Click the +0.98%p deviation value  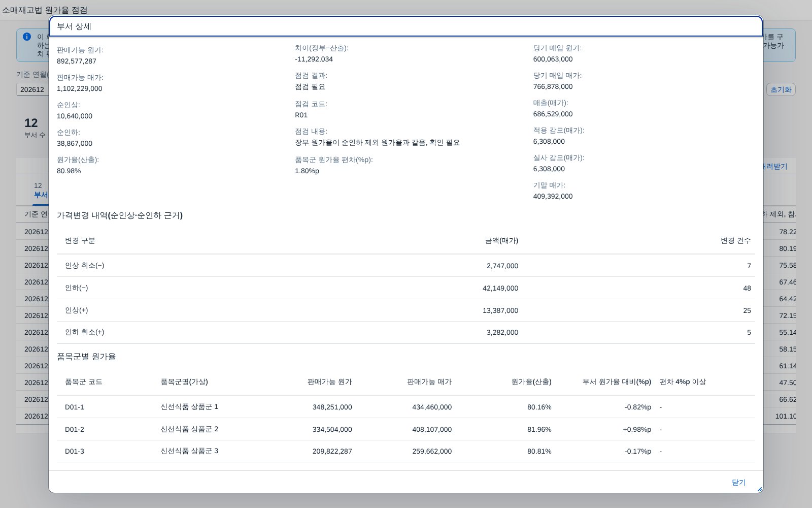click(x=637, y=429)
